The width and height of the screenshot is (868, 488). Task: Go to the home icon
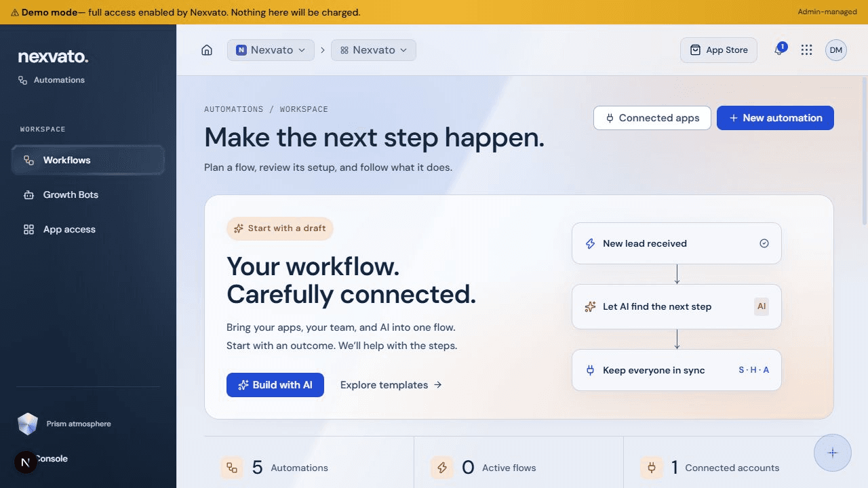[207, 50]
